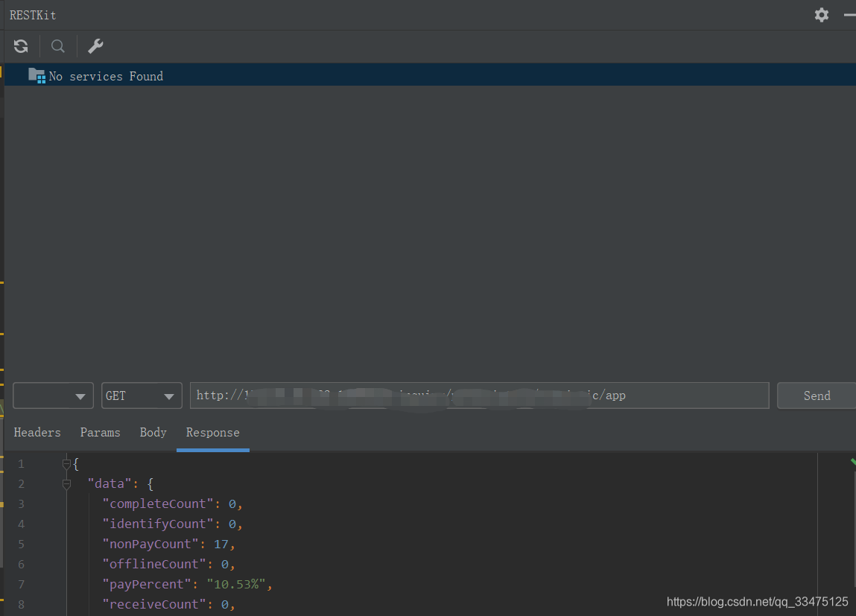Select the No services Found folder icon
Viewport: 856px width, 616px height.
37,75
